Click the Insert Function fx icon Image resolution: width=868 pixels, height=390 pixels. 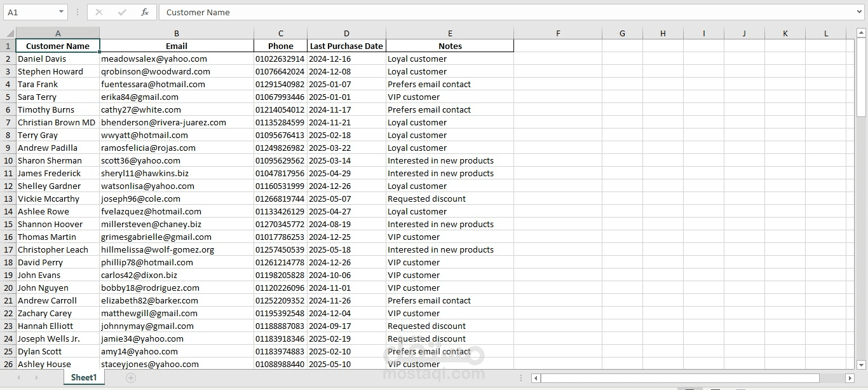click(x=145, y=12)
